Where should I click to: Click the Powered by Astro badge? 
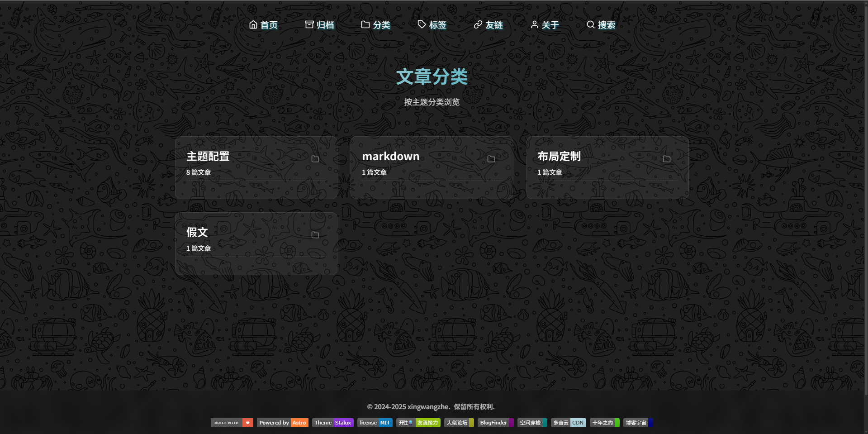[x=283, y=423]
